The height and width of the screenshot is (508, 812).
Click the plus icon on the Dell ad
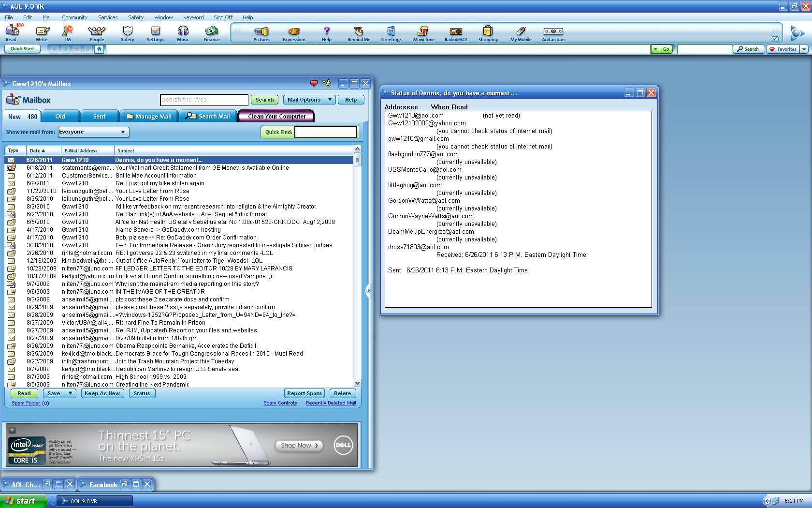12,430
